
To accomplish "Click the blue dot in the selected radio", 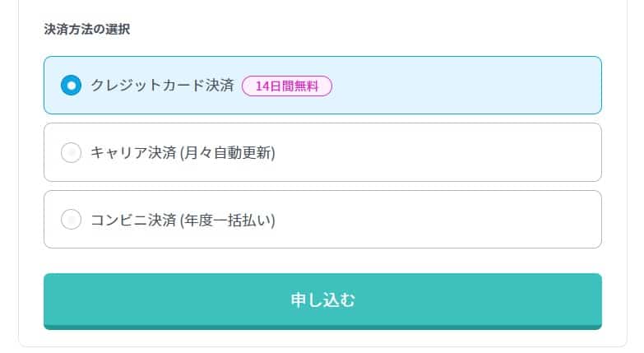I will click(72, 86).
